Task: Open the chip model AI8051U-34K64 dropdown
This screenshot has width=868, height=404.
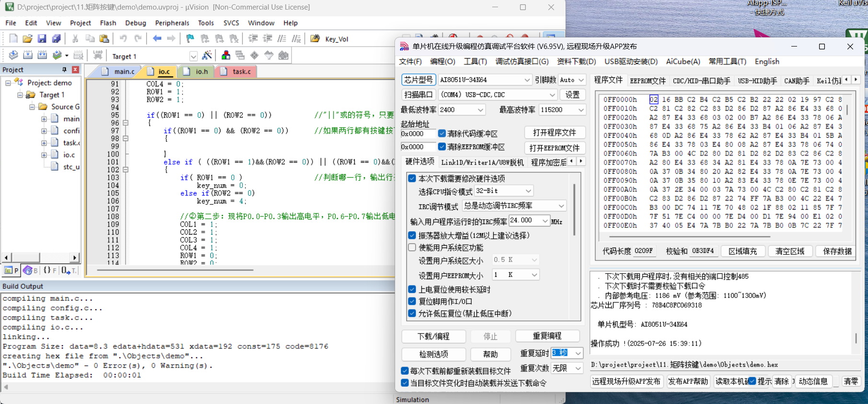Action: coord(485,80)
